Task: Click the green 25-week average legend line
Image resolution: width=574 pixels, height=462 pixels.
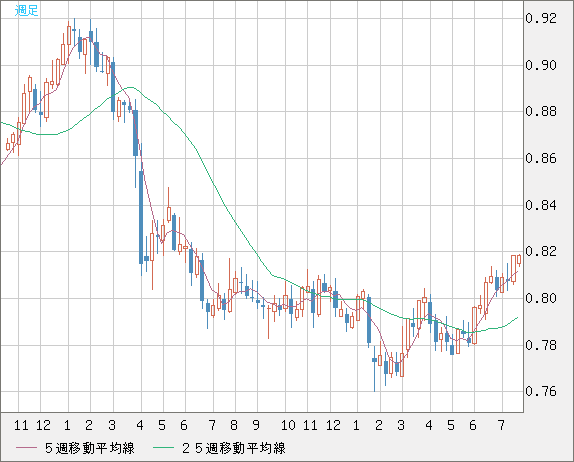Action: click(163, 448)
